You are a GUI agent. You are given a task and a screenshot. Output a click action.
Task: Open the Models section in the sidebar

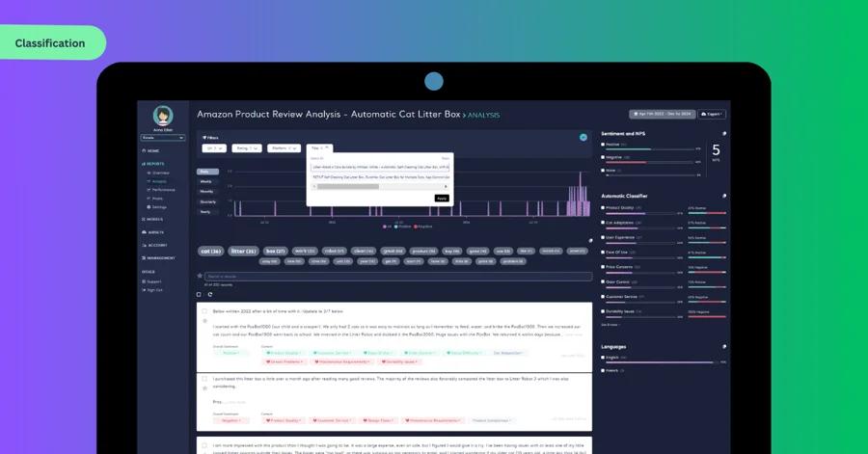coord(152,220)
